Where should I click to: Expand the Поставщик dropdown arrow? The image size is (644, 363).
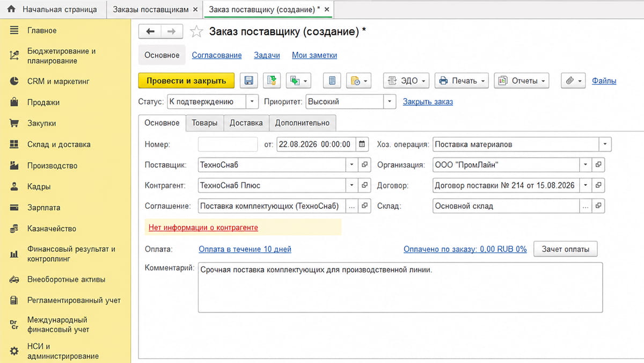coord(352,165)
